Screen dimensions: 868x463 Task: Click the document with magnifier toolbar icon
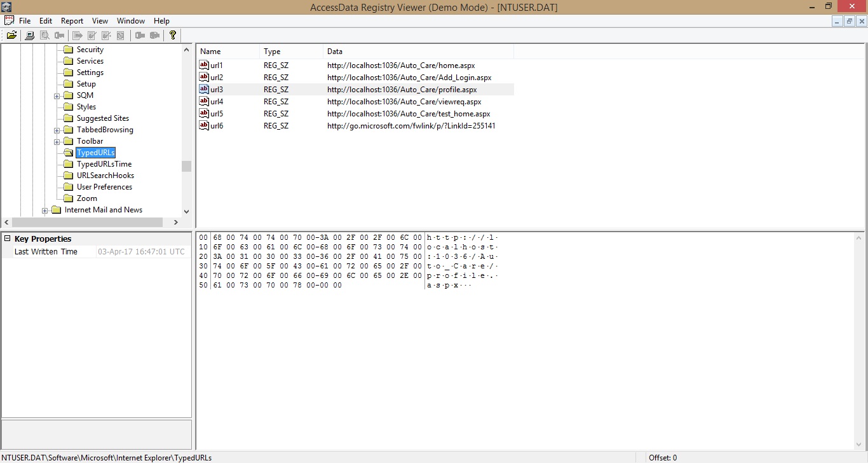pos(44,36)
